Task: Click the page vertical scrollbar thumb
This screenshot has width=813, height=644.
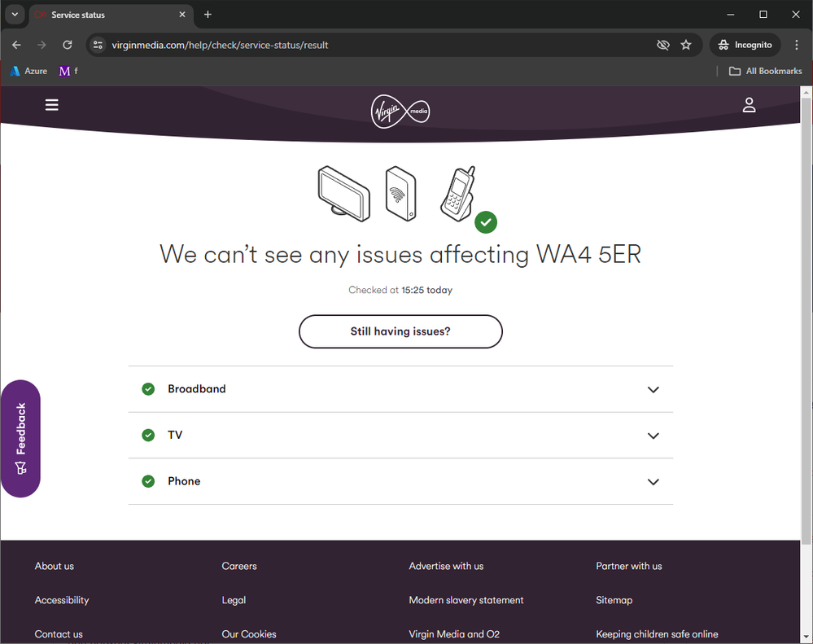Action: (806, 322)
